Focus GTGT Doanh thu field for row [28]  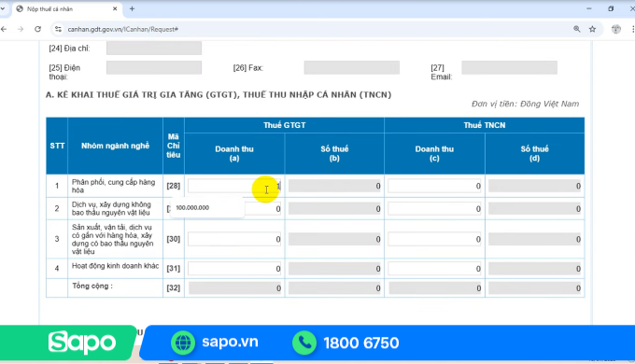click(x=234, y=186)
